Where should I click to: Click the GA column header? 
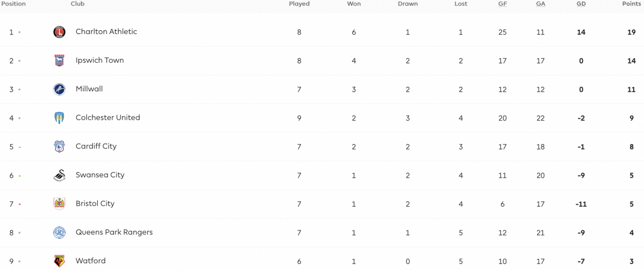tap(540, 4)
